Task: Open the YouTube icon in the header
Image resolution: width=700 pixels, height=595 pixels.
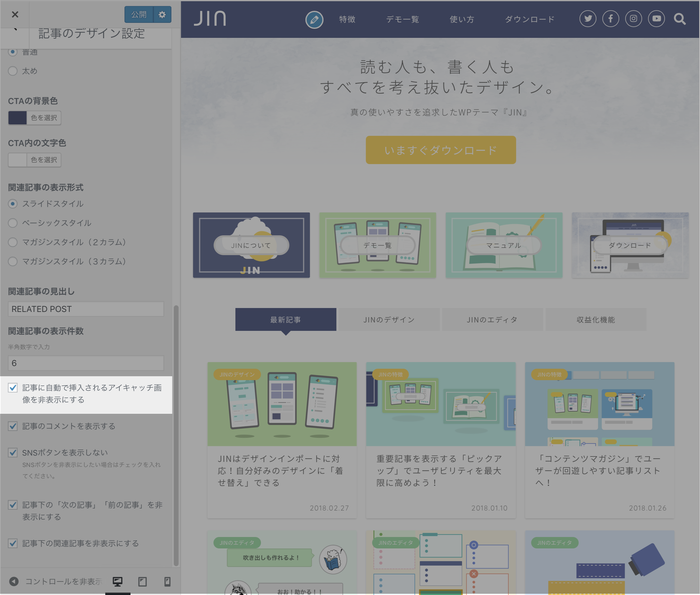Action: [656, 19]
